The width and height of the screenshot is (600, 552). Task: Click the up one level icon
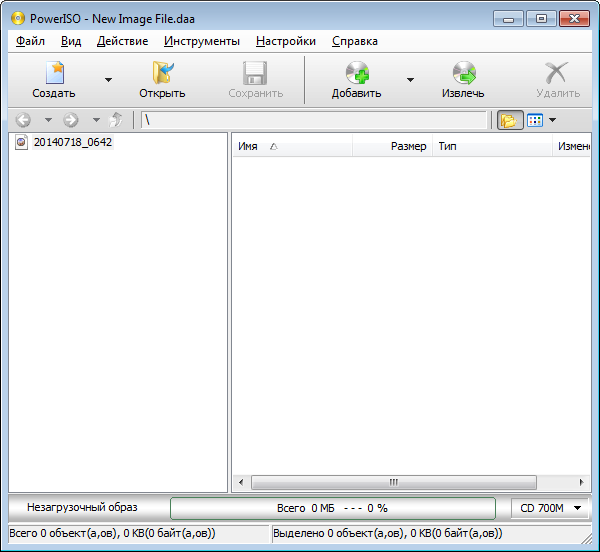(117, 120)
